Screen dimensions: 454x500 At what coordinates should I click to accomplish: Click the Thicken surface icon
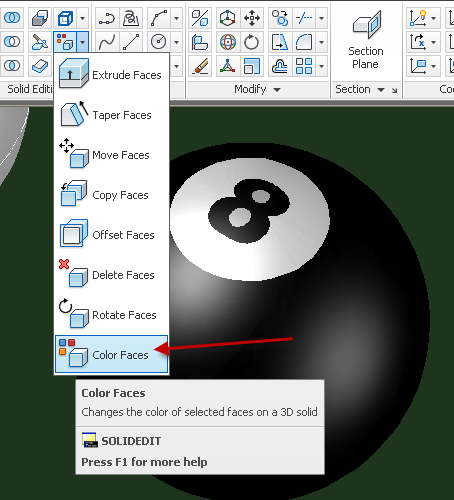pyautogui.click(x=40, y=65)
